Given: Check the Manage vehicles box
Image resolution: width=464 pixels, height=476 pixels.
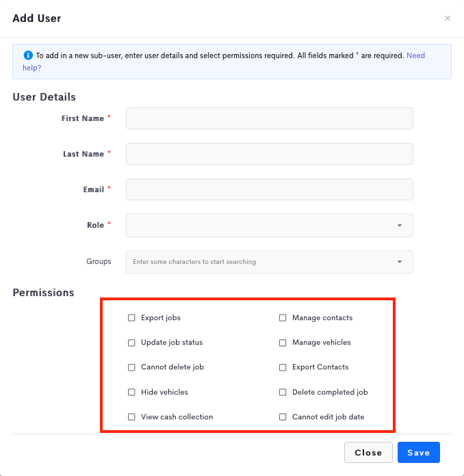Looking at the screenshot, I should point(283,343).
